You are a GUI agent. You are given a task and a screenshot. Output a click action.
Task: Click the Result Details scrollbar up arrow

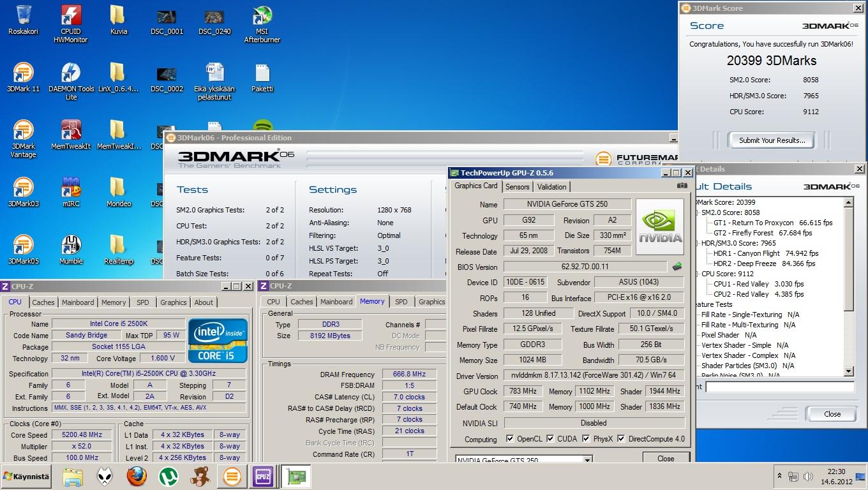tap(848, 202)
